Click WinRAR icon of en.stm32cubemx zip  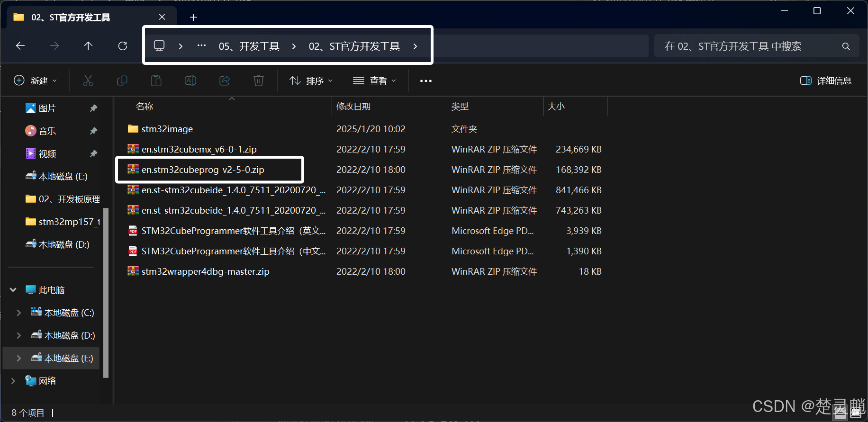pos(133,149)
